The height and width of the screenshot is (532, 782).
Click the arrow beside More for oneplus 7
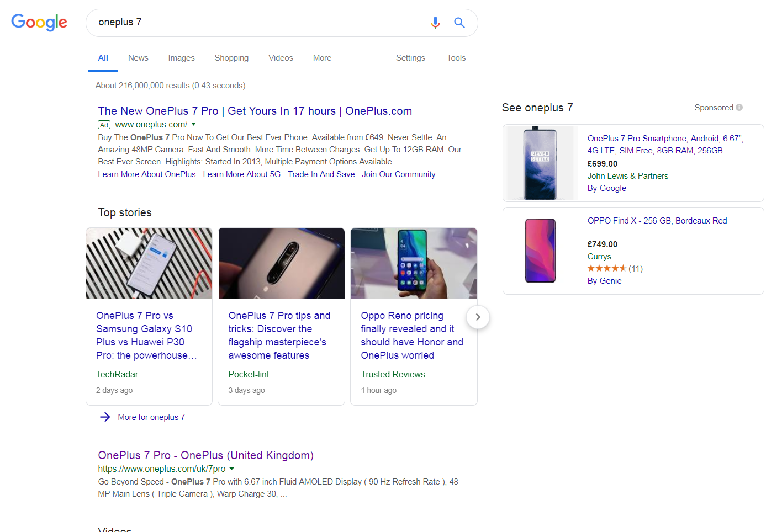coord(105,417)
